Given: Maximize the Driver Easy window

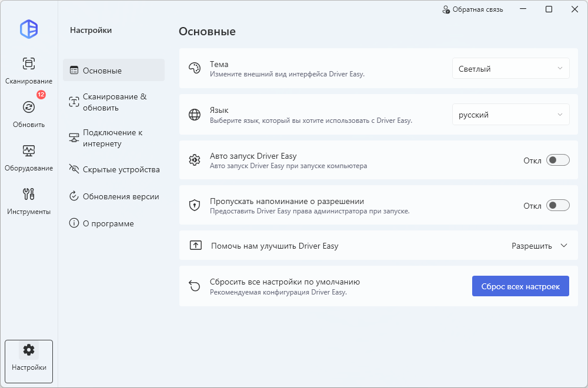Looking at the screenshot, I should (x=549, y=9).
